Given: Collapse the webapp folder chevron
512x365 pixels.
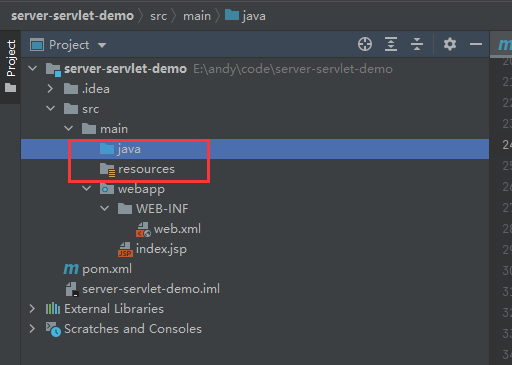Looking at the screenshot, I should tap(87, 189).
